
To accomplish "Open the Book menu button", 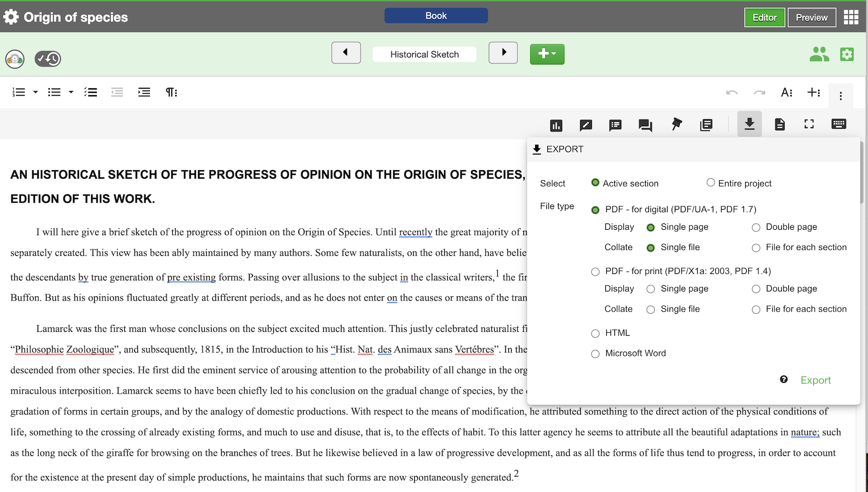I will [x=436, y=16].
